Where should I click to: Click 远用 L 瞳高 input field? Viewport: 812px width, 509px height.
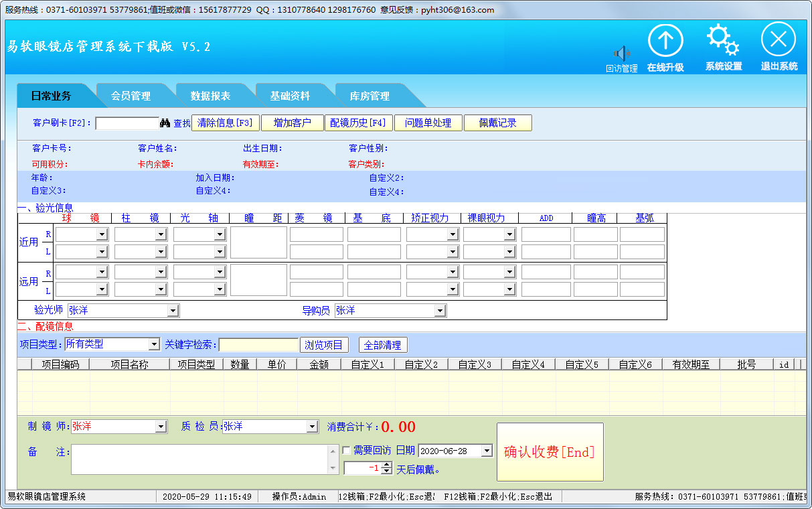coord(596,289)
